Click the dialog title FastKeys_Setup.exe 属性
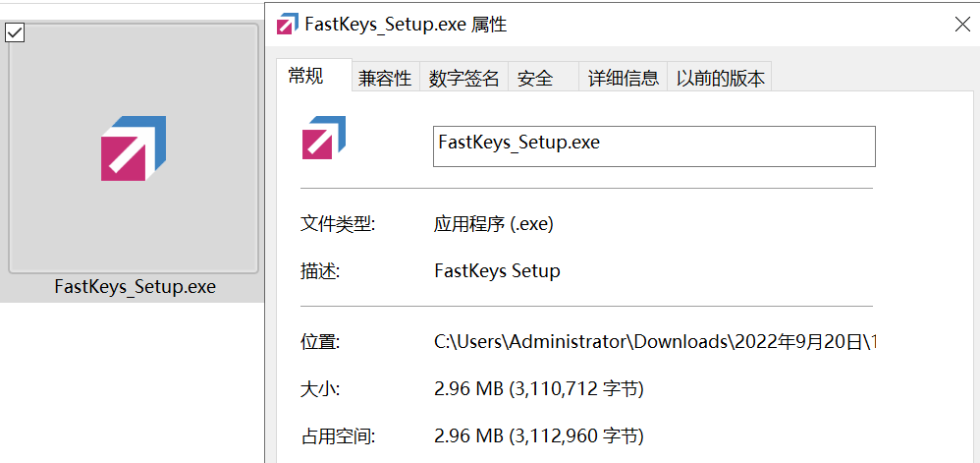The height and width of the screenshot is (463, 980). tap(406, 25)
